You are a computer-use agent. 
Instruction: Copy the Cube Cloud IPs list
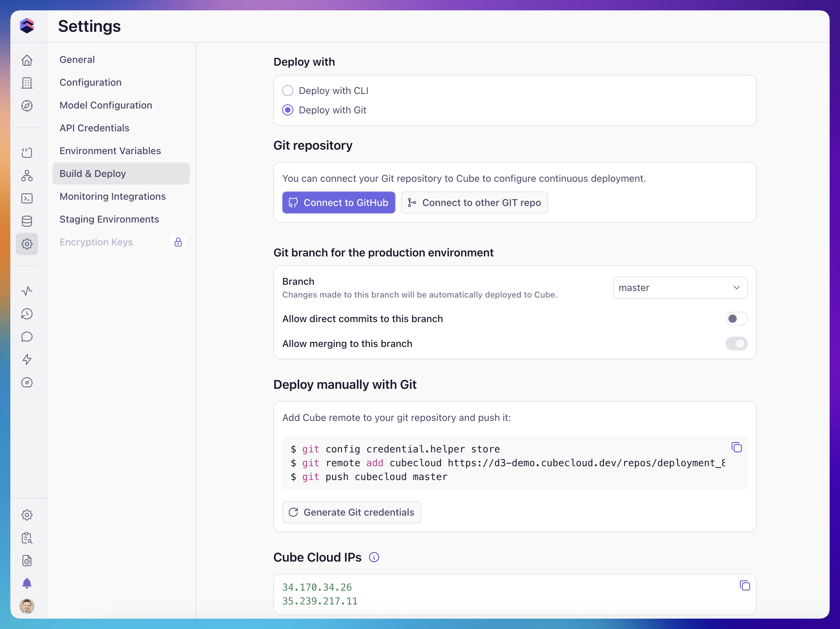click(745, 586)
